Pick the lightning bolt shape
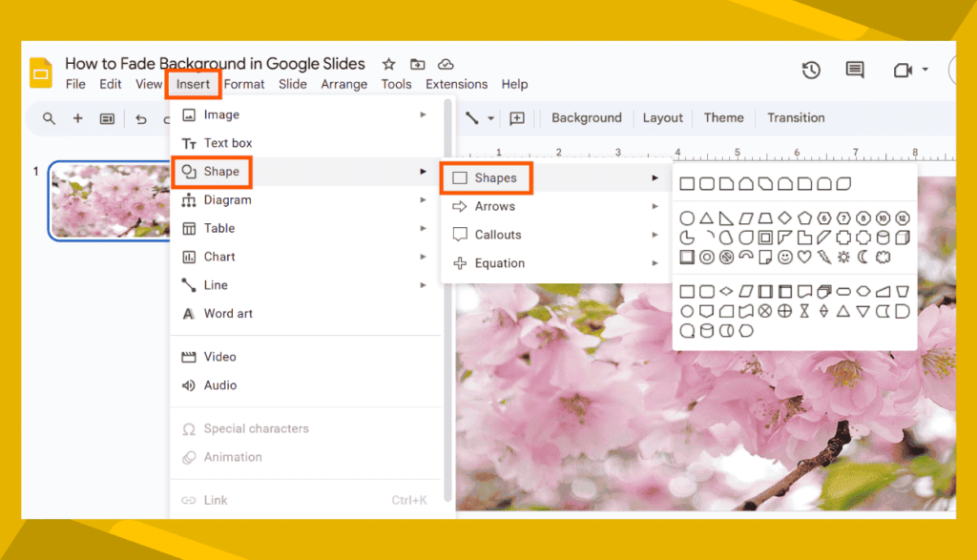This screenshot has height=560, width=977. tap(823, 257)
